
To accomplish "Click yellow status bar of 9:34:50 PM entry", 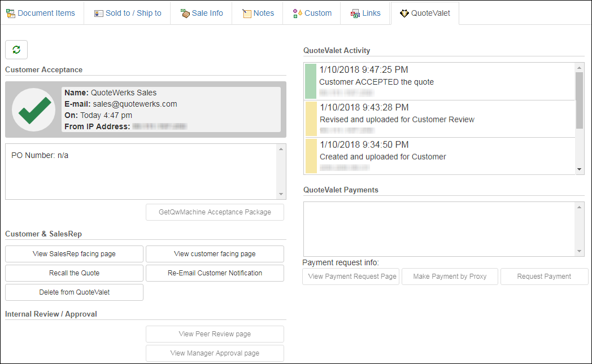I will pos(311,156).
